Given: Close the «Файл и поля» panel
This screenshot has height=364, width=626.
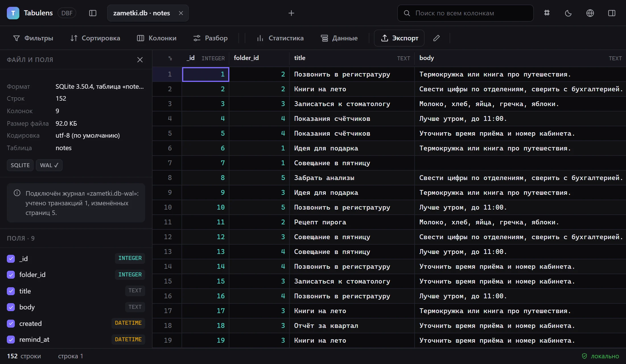Looking at the screenshot, I should (140, 60).
